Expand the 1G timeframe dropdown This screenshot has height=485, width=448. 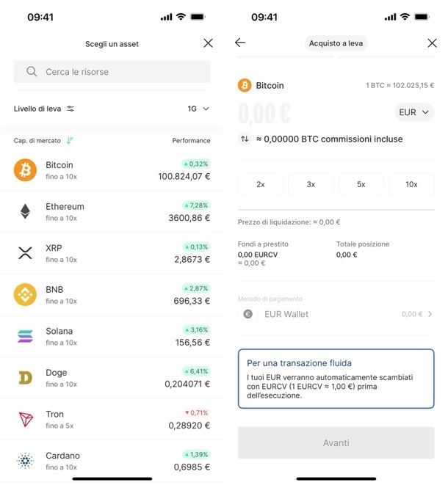pos(198,109)
